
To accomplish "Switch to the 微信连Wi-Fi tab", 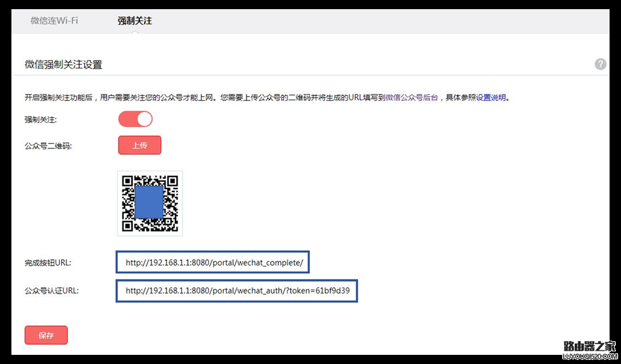I will pyautogui.click(x=54, y=21).
